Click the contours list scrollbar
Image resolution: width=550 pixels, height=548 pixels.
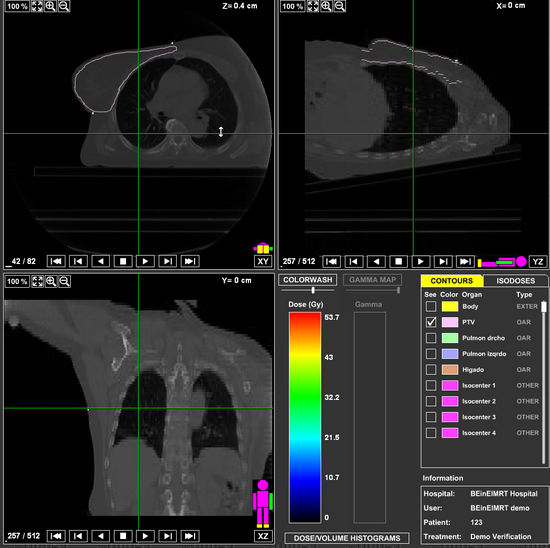click(x=544, y=382)
